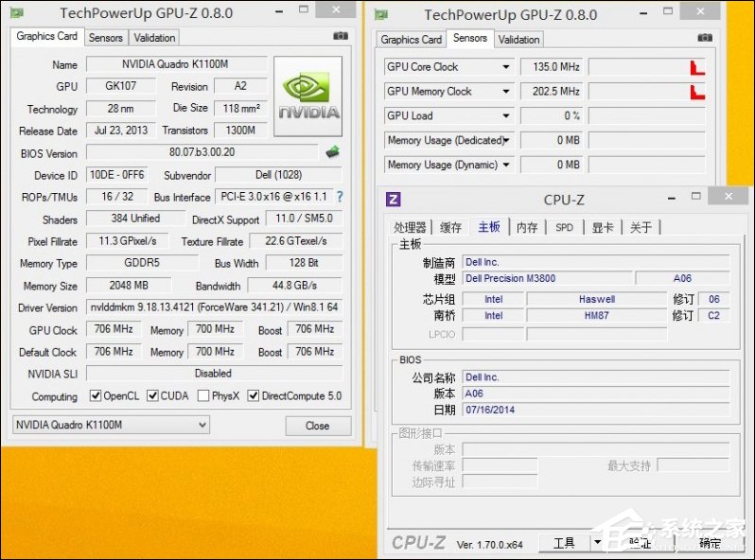Open the SPD tab in CPU-Z
The width and height of the screenshot is (755, 560).
(x=564, y=227)
